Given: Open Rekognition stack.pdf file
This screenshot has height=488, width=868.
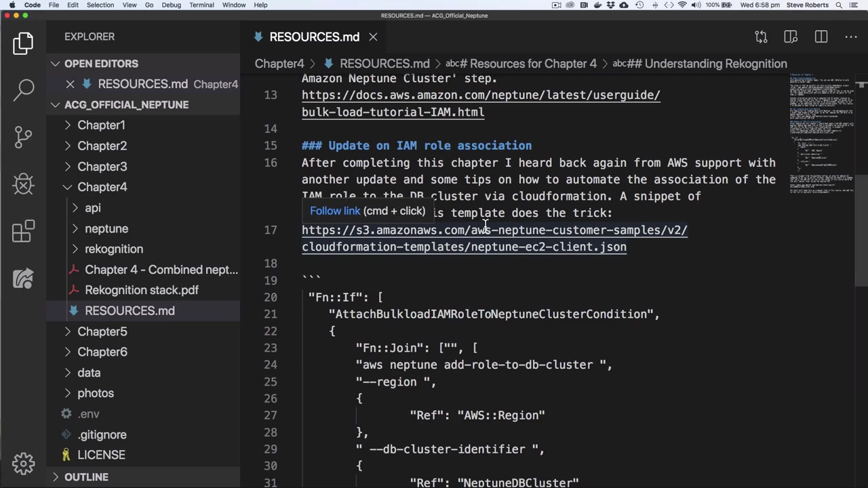Looking at the screenshot, I should pyautogui.click(x=141, y=290).
